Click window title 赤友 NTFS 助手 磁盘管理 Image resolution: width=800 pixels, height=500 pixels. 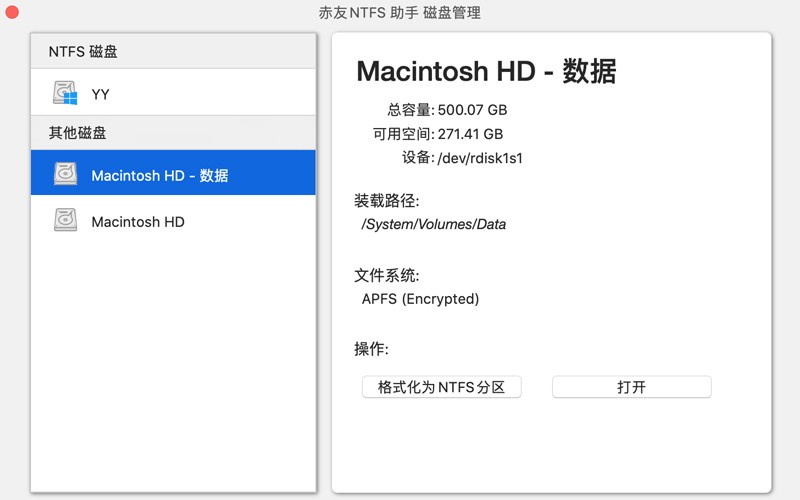click(399, 12)
